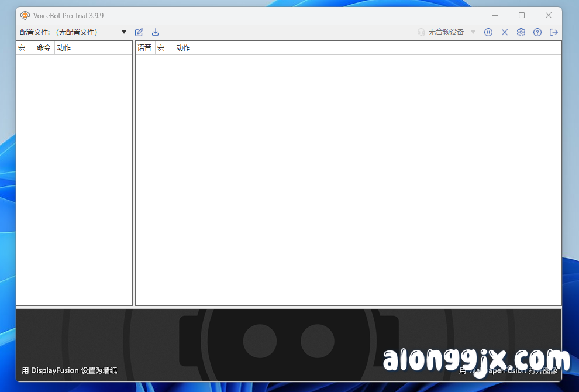This screenshot has height=392, width=579.
Task: Click the exit arrow icon on toolbar right
Action: tap(553, 32)
